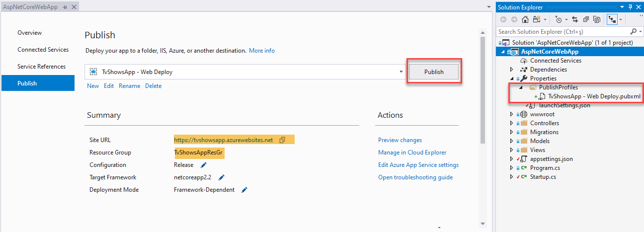Collapse the PublishProfiles folder node
The width and height of the screenshot is (644, 232).
(521, 87)
